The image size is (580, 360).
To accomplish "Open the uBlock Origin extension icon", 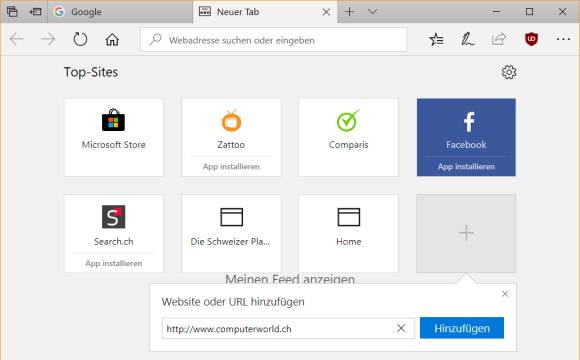I will pyautogui.click(x=531, y=39).
